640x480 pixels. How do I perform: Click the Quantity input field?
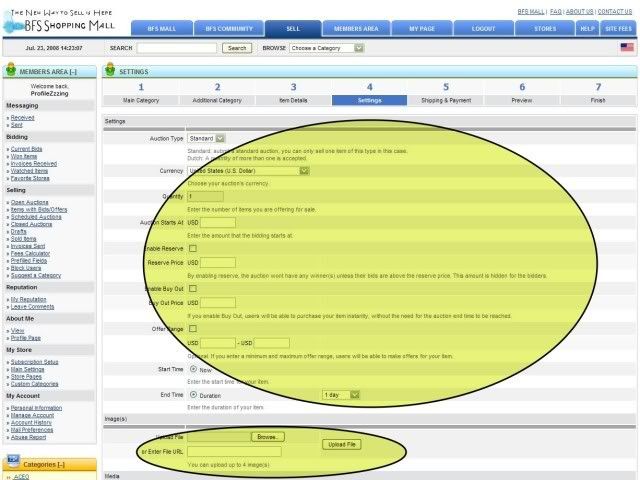click(x=205, y=196)
